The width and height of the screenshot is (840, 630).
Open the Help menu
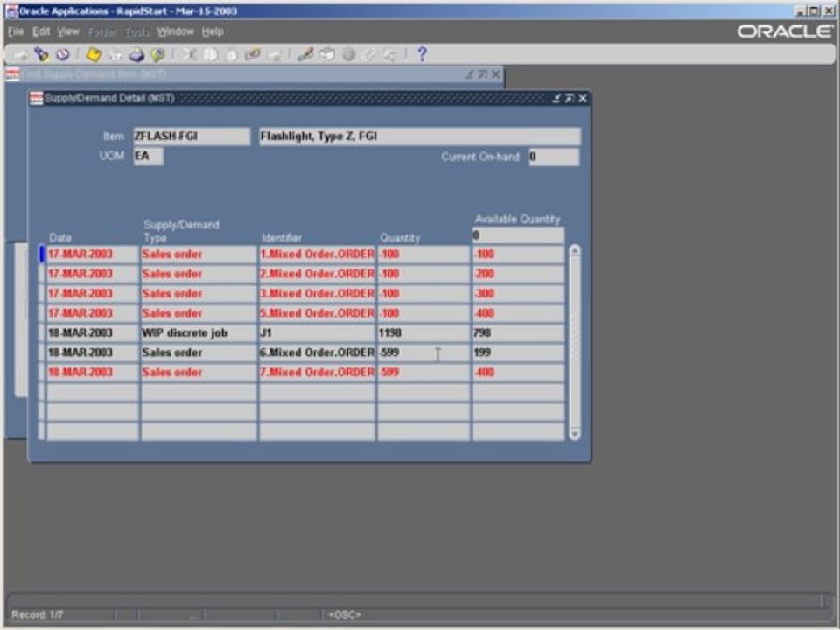(x=213, y=31)
